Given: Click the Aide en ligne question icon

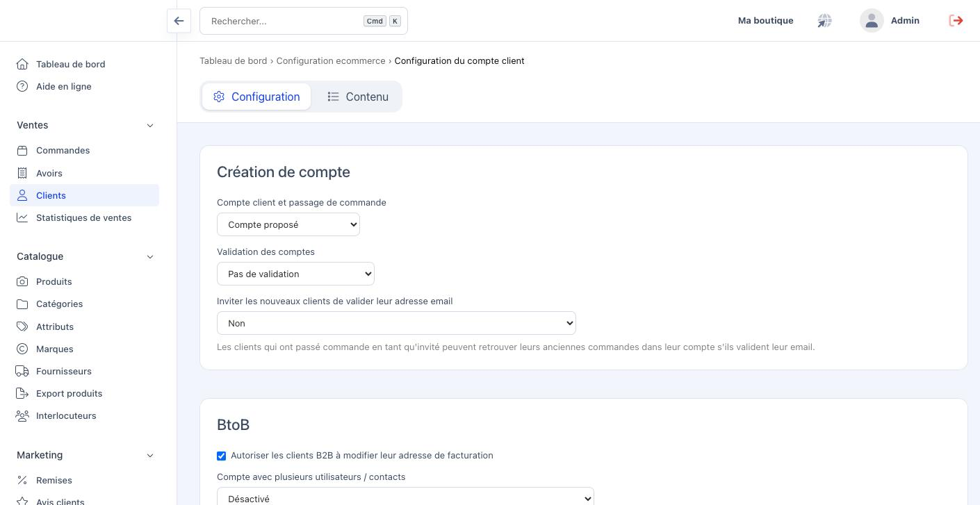Looking at the screenshot, I should tap(22, 86).
